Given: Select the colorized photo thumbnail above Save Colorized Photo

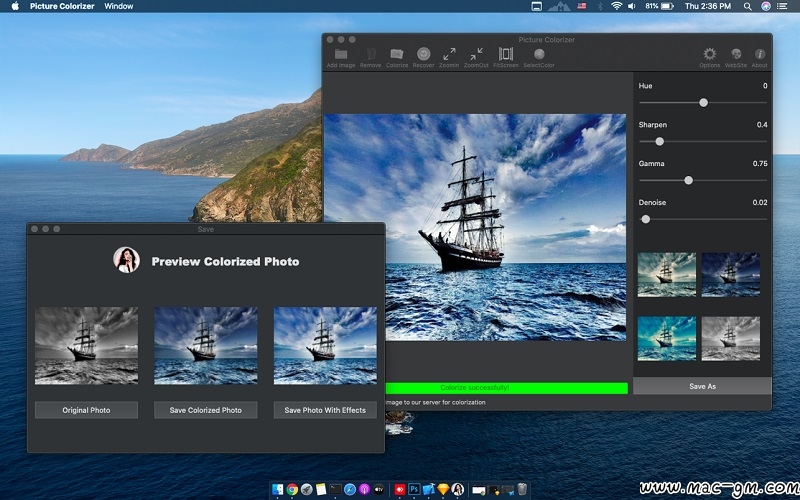Looking at the screenshot, I should [x=206, y=345].
